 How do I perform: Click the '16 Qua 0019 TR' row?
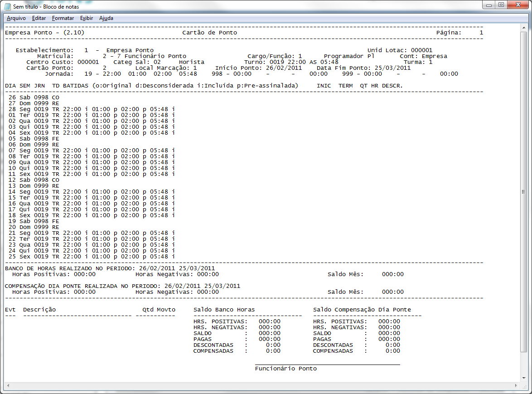pyautogui.click(x=92, y=204)
